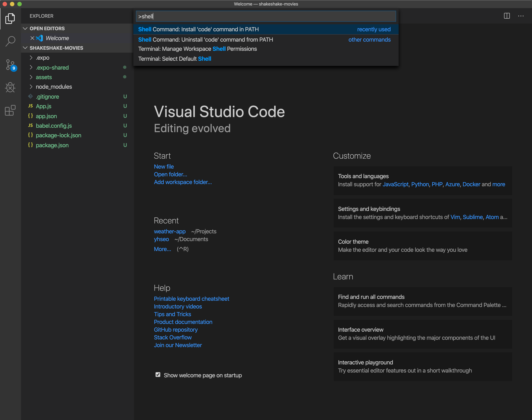Open Stack Overflow link

click(173, 337)
